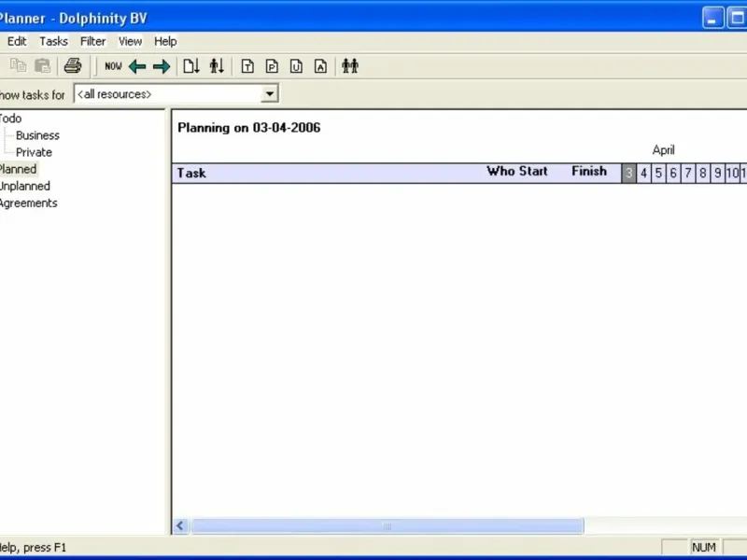
Task: Open the Tasks menu
Action: point(53,41)
